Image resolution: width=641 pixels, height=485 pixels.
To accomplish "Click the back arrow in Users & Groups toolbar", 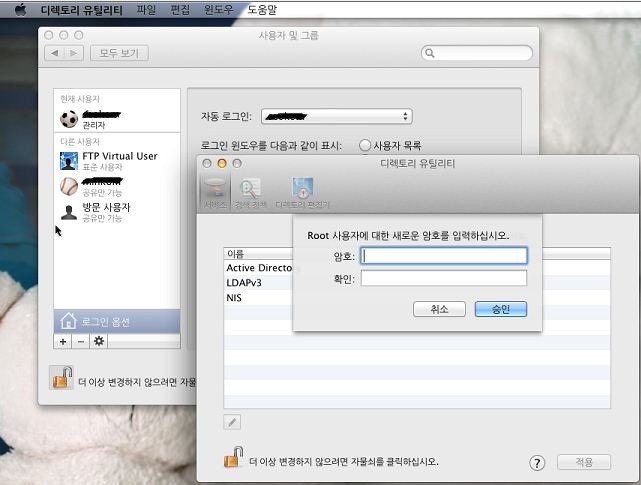I will (x=54, y=53).
